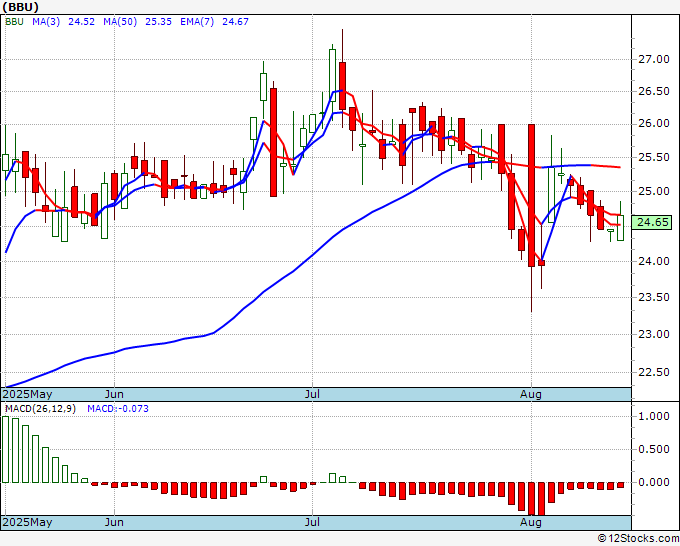Click the 23.00 price axis label

654,334
